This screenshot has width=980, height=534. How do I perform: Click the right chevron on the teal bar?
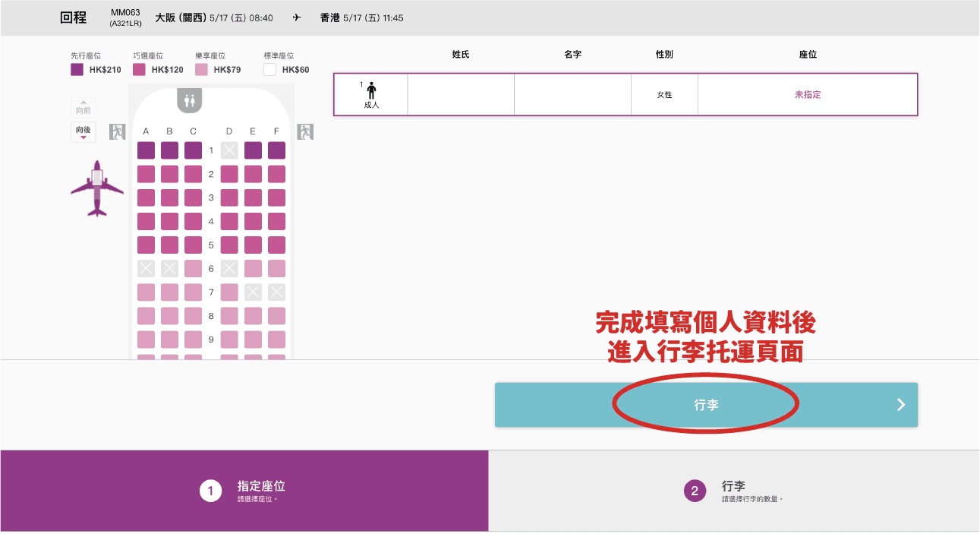(901, 405)
